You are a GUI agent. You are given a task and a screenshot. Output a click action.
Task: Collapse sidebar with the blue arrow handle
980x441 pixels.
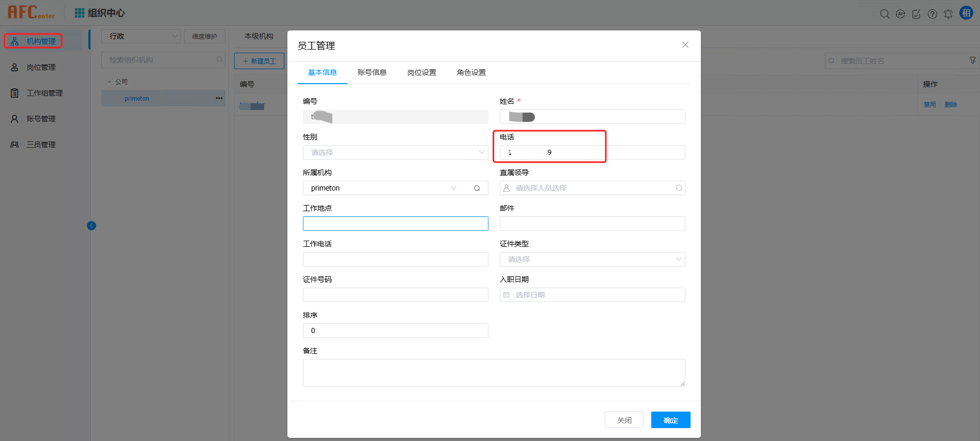click(x=91, y=226)
